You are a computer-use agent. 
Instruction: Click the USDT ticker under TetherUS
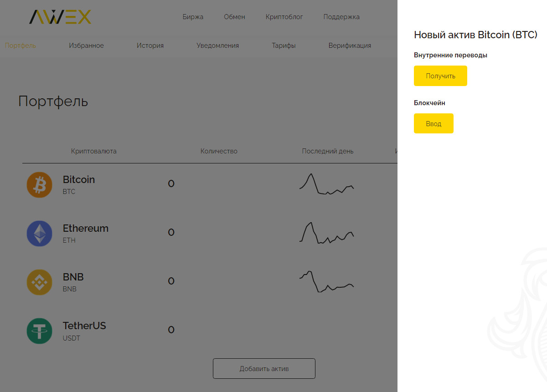[72, 338]
